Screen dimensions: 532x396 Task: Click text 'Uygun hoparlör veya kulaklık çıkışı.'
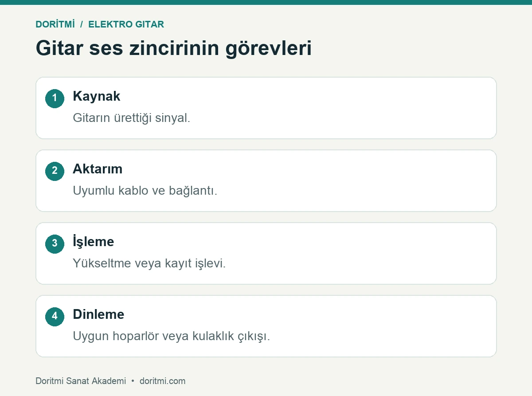pyautogui.click(x=172, y=337)
